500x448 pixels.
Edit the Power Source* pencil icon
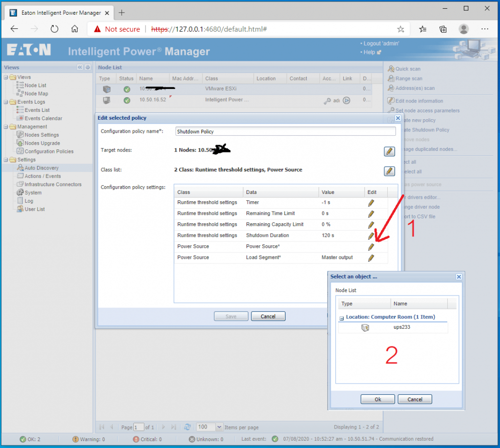371,247
